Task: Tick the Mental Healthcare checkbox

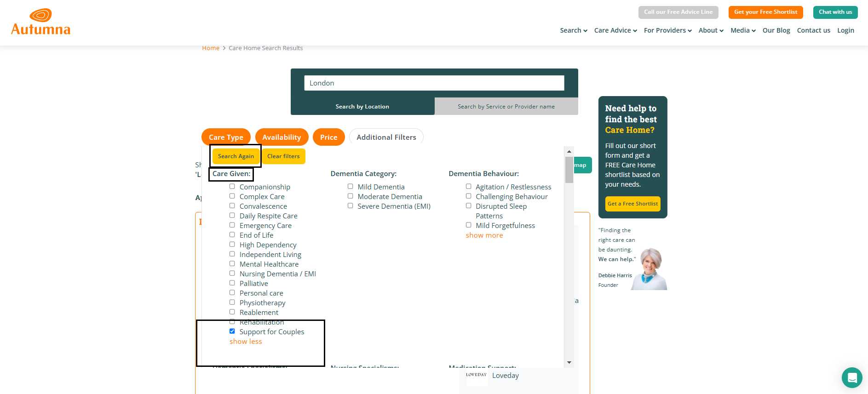Action: click(232, 264)
